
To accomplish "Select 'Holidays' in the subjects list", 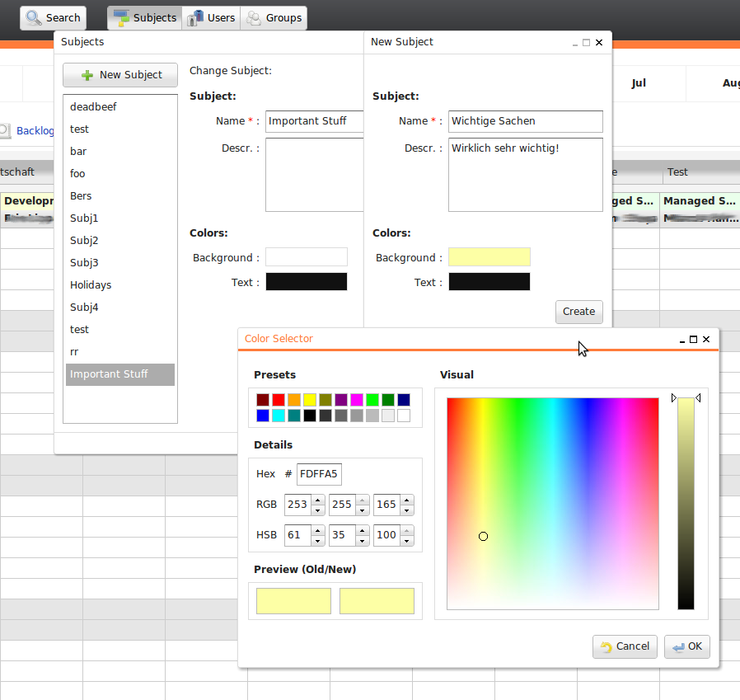I will click(91, 284).
